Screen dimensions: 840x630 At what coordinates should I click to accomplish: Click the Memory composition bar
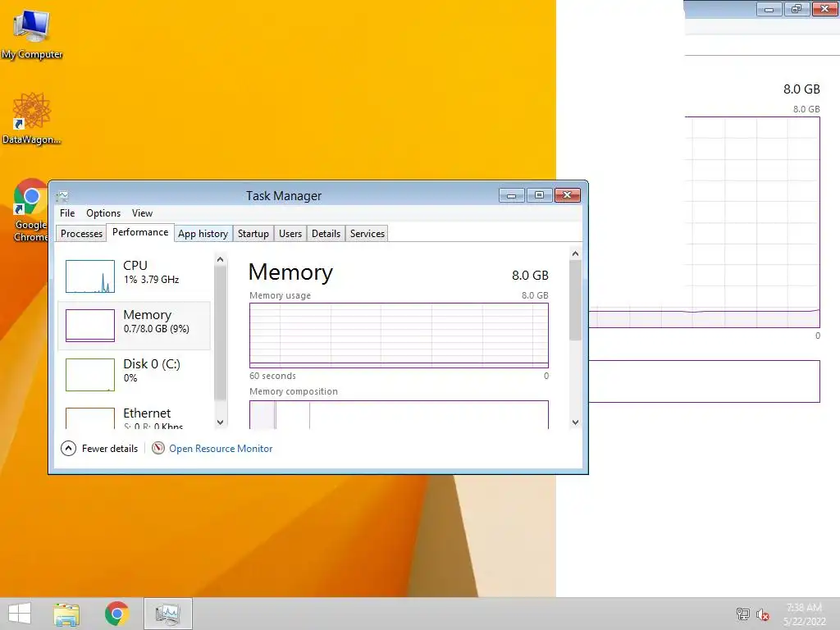[x=399, y=414]
